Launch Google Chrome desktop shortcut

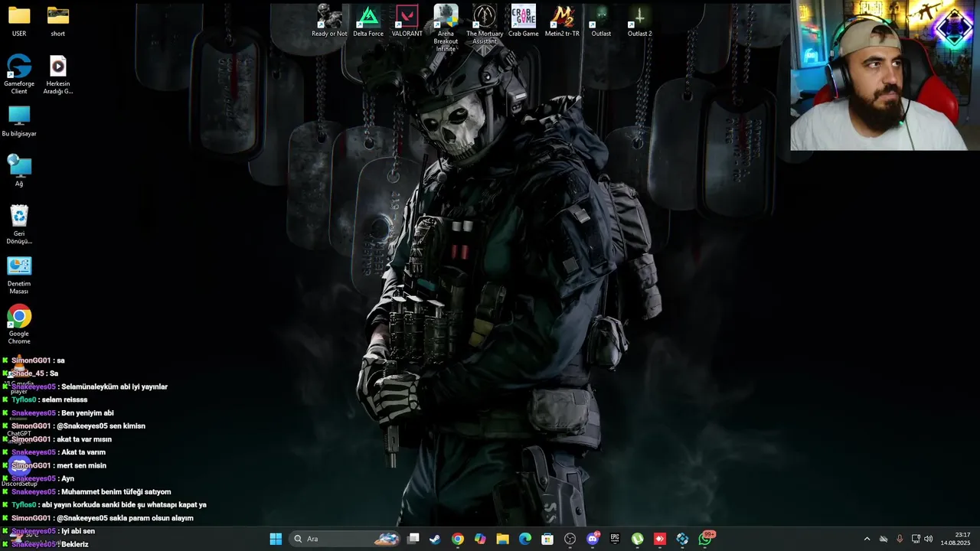click(19, 324)
